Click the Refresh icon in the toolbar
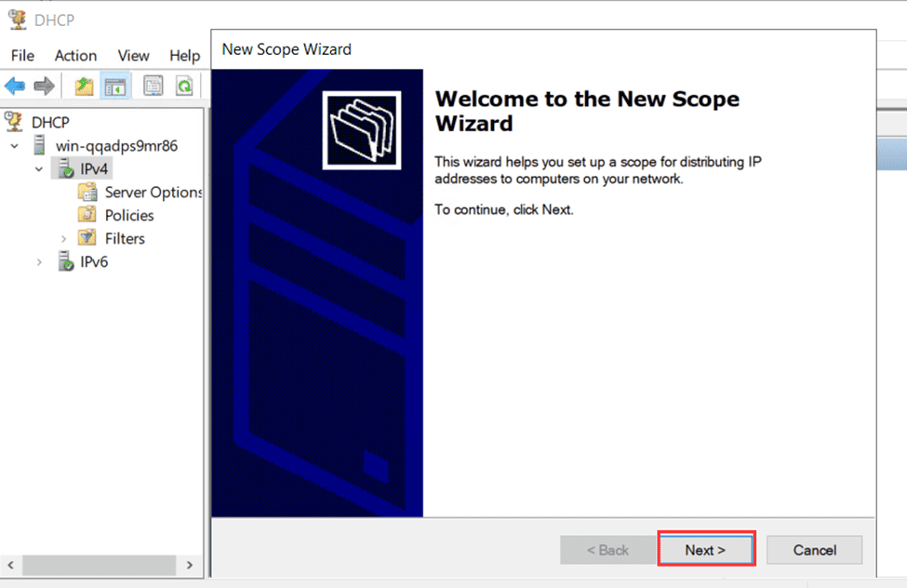This screenshot has width=907, height=588. tap(184, 86)
